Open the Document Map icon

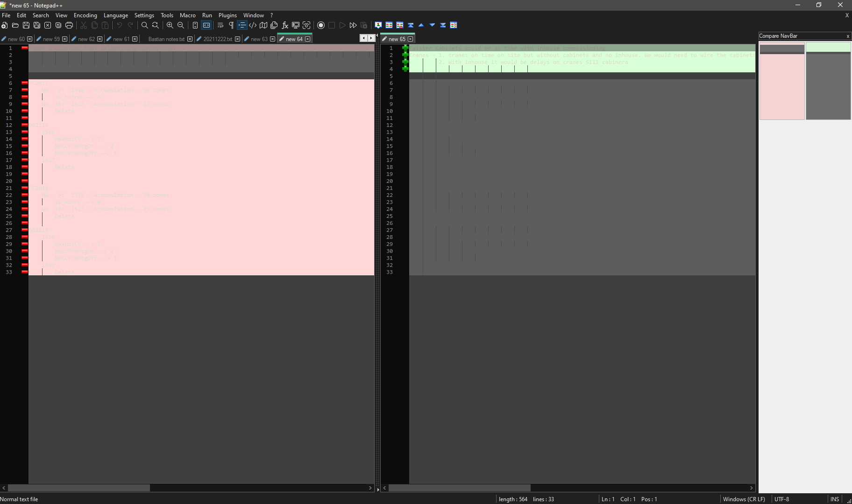(x=263, y=25)
